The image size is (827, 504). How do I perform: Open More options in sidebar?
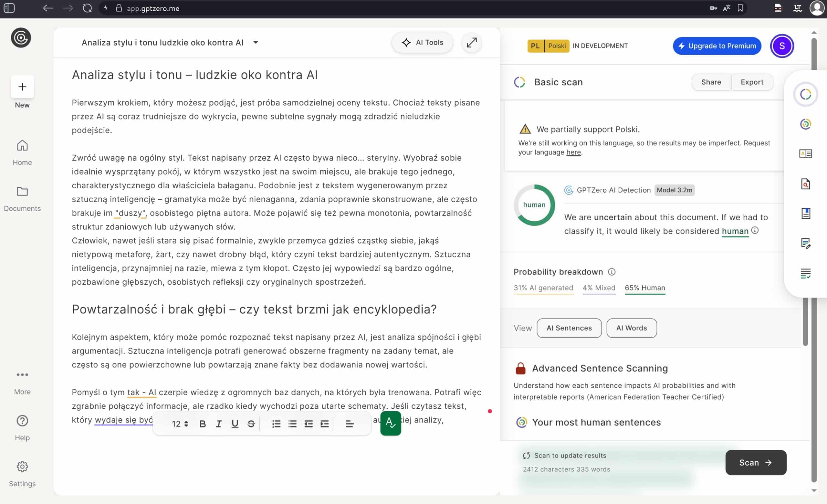click(x=22, y=383)
